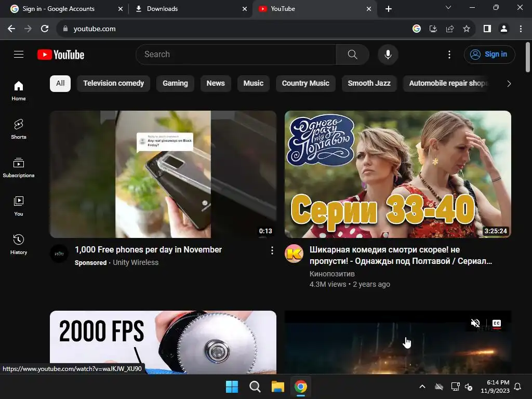
Task: Click the Sign in button
Action: pos(489,54)
